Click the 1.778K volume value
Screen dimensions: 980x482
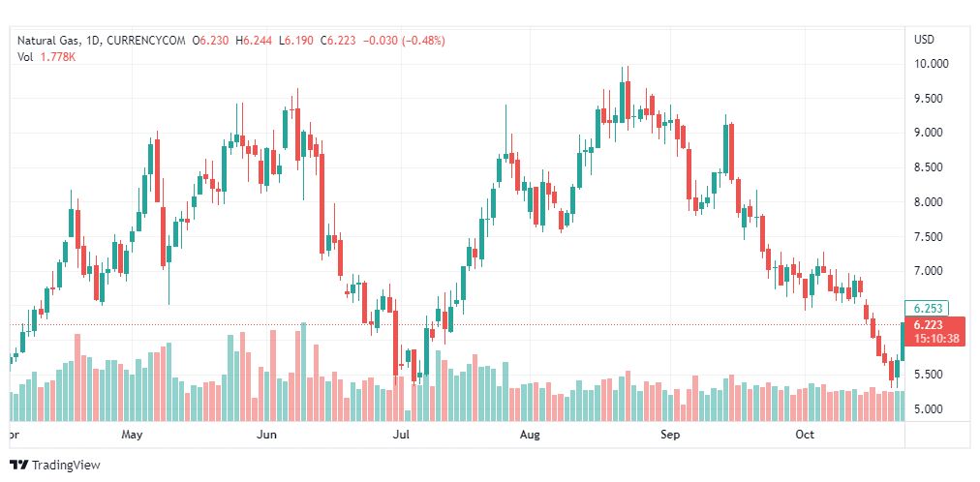point(56,56)
